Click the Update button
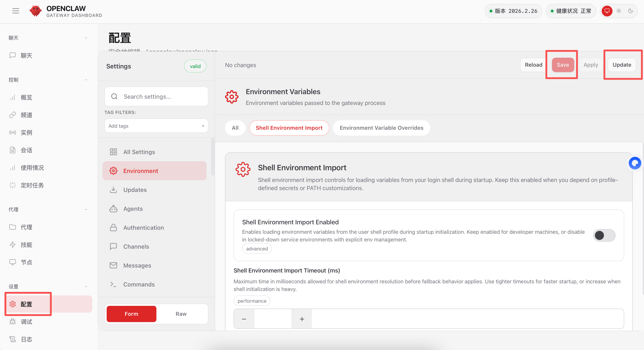 [621, 65]
